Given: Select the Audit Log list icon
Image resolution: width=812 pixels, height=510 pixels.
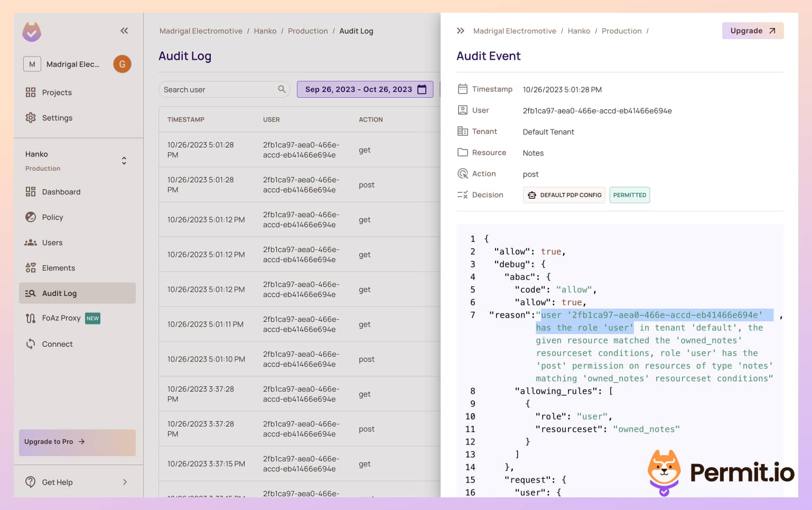Looking at the screenshot, I should click(x=31, y=293).
